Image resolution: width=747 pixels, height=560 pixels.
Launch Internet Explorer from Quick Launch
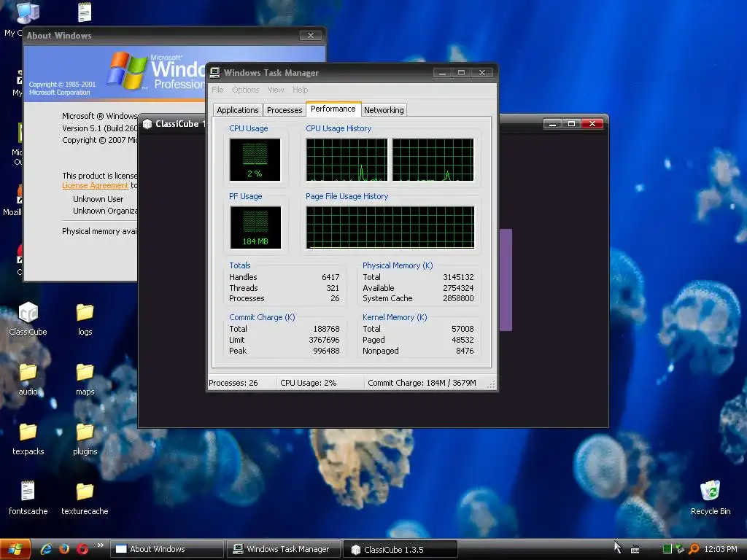(x=46, y=548)
